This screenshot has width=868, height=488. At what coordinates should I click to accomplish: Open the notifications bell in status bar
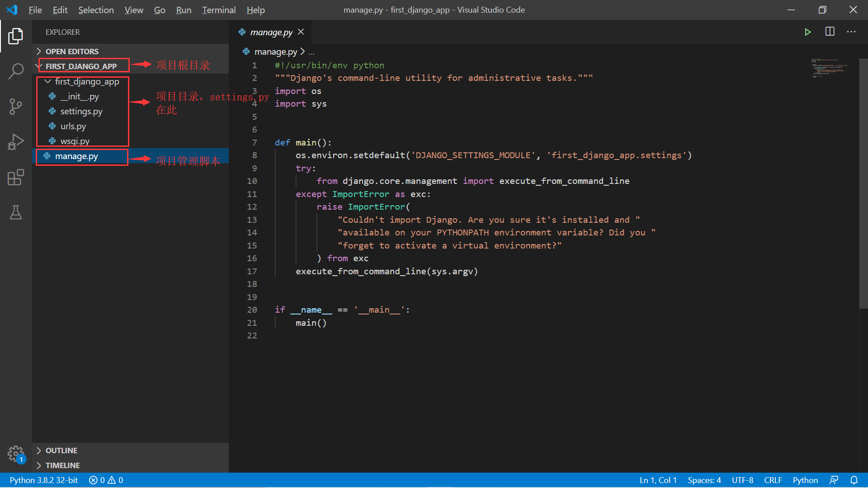click(x=854, y=480)
